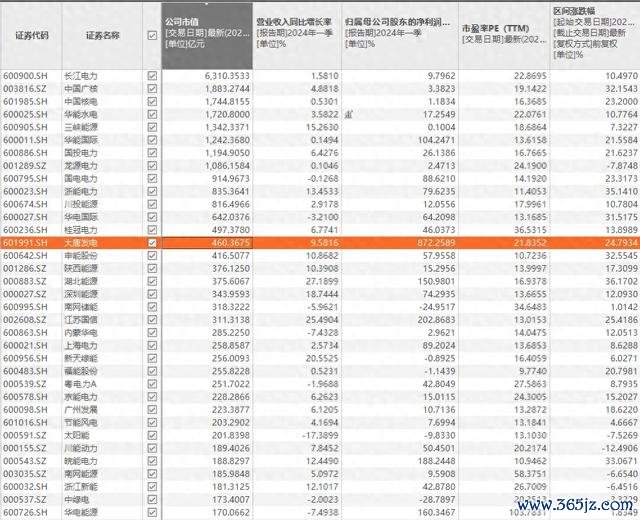Select security name 川投能源
640x520 pixels.
[81, 204]
